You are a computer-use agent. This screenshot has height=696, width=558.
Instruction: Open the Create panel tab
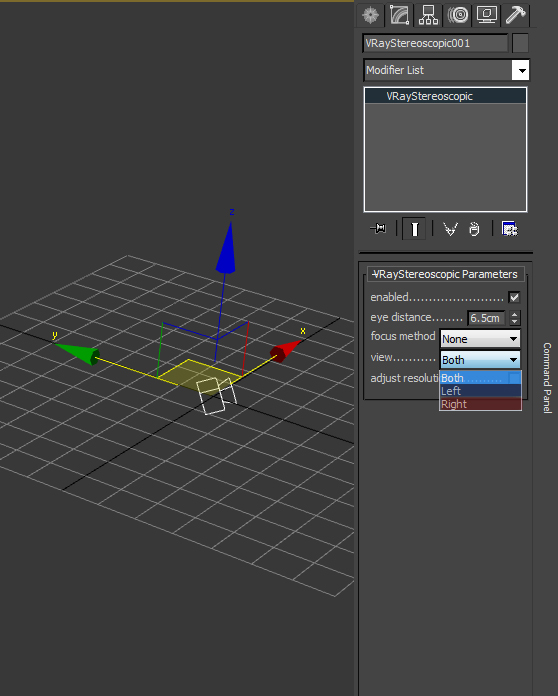coord(370,15)
